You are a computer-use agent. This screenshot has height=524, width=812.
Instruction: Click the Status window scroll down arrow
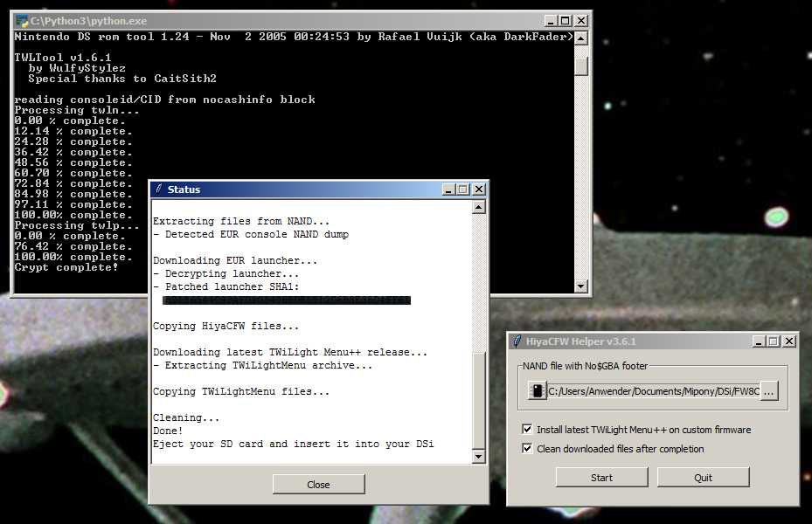[x=478, y=456]
